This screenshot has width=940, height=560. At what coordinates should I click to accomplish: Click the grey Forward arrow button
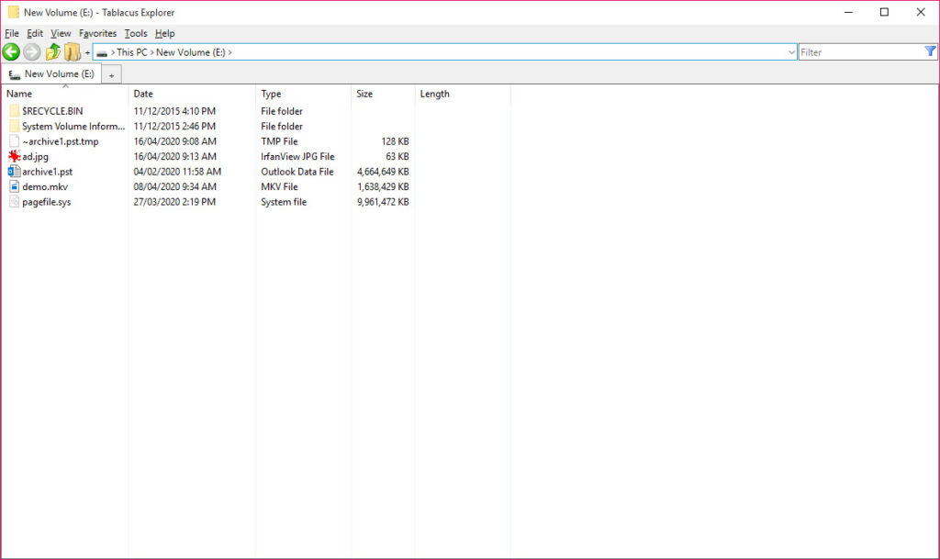click(32, 52)
